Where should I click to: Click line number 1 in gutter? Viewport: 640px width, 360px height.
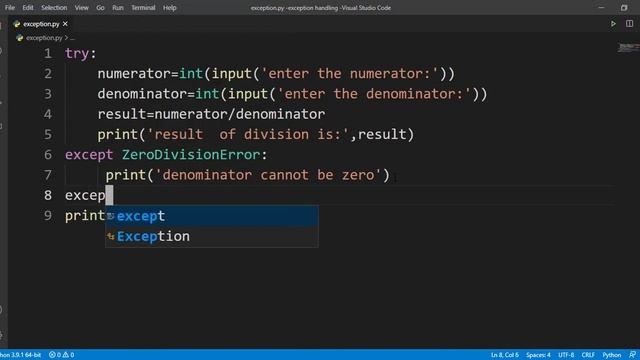[x=48, y=53]
